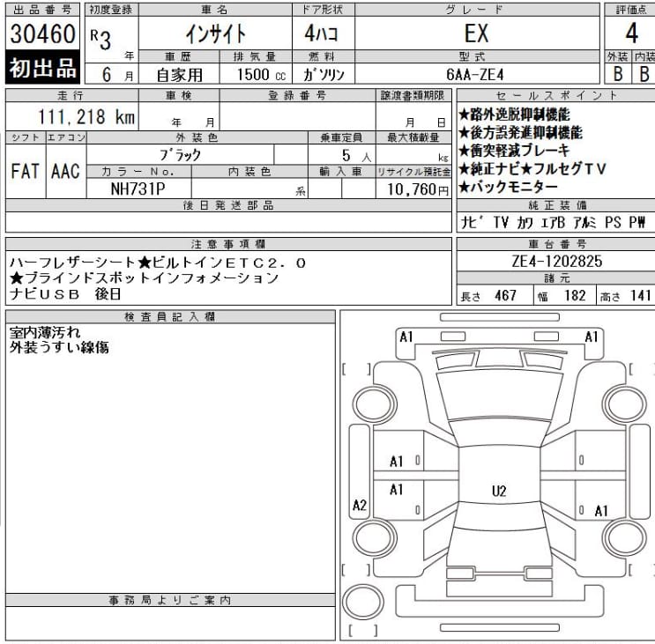
Task: Select the 車検 header
Action: (178, 95)
